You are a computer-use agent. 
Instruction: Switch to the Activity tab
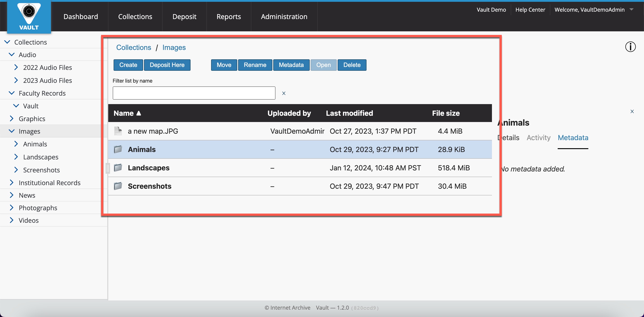click(x=538, y=138)
